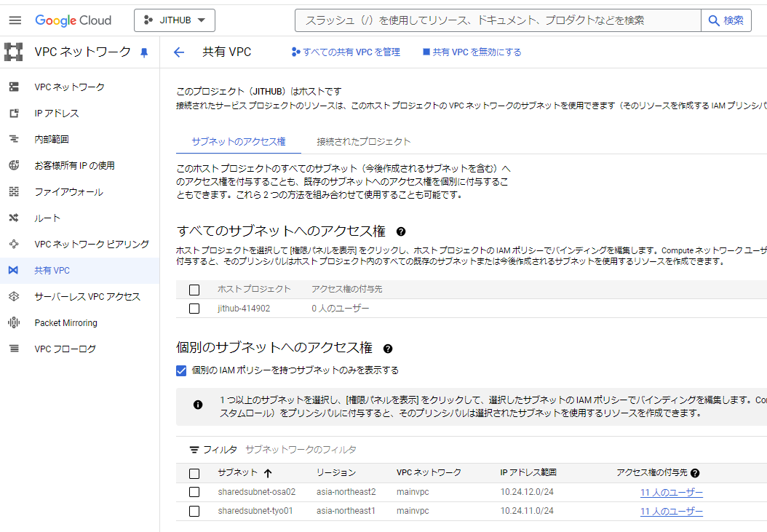
Task: Sort by サブネット column arrow
Action: tap(268, 473)
